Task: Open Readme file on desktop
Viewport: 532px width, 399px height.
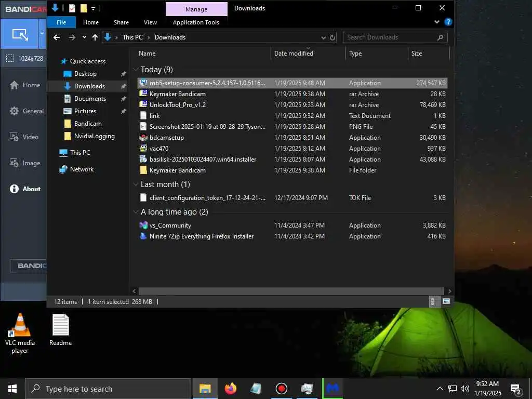Action: click(61, 330)
